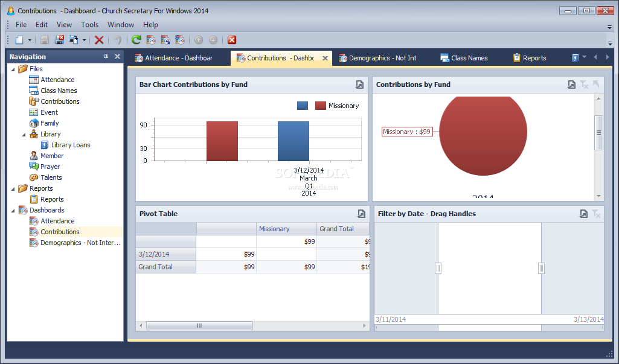
Task: Close the Navigation panel
Action: click(x=117, y=57)
